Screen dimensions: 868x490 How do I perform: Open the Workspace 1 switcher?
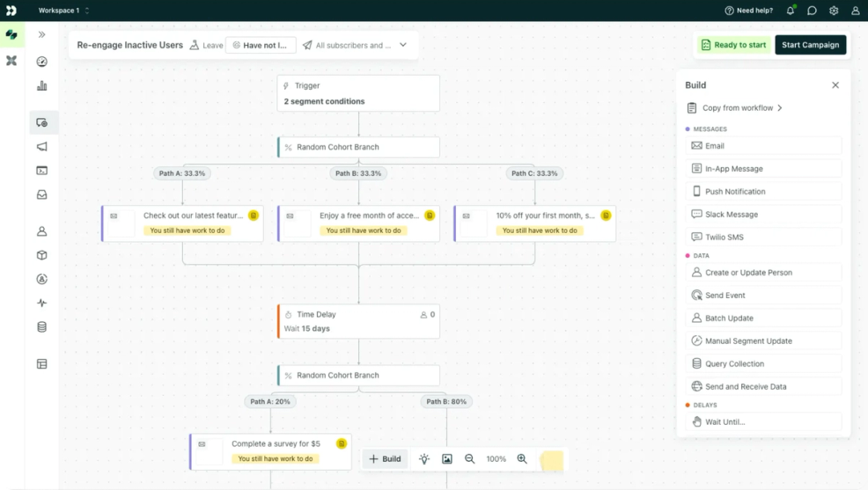click(63, 11)
